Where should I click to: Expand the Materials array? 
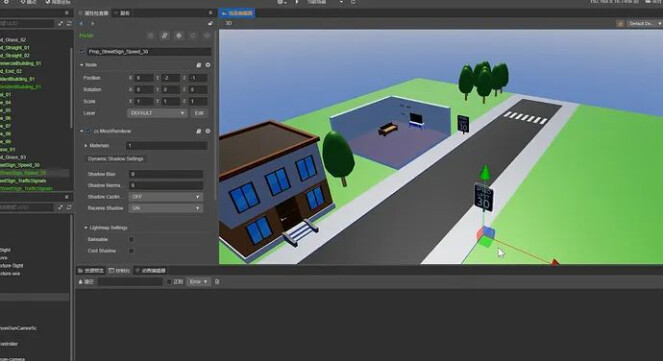(86, 146)
